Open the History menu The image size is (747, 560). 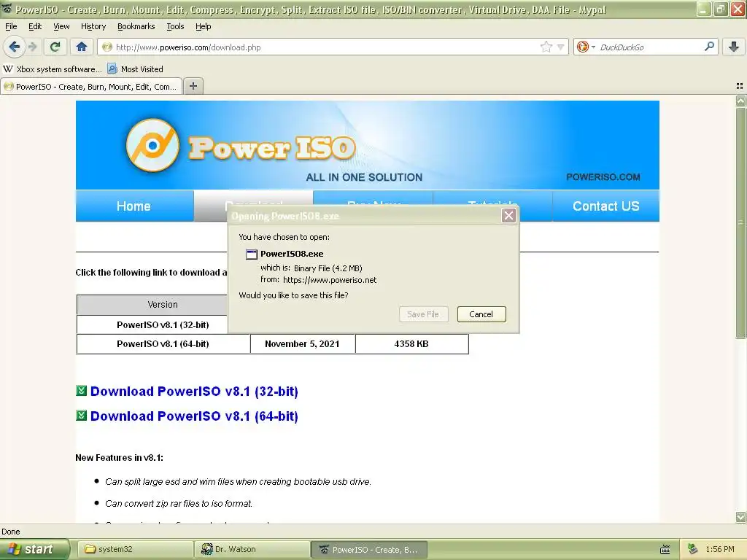pyautogui.click(x=93, y=26)
